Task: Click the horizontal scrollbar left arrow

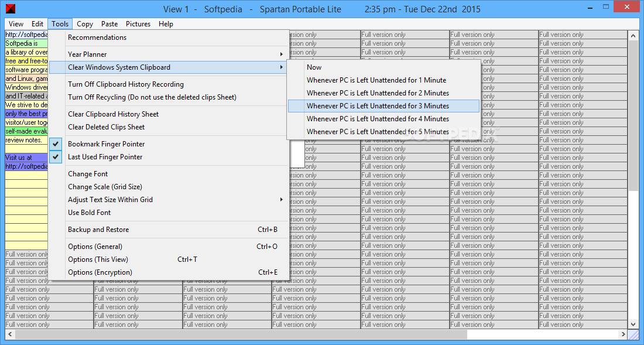Action: click(x=10, y=334)
